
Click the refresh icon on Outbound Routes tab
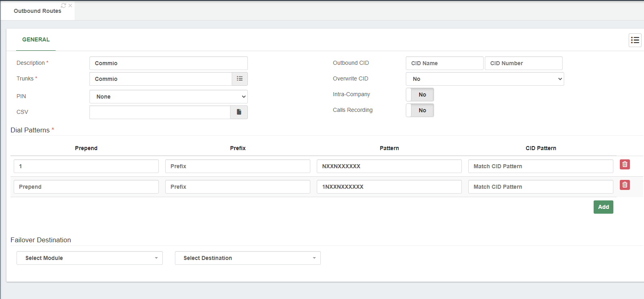point(63,6)
